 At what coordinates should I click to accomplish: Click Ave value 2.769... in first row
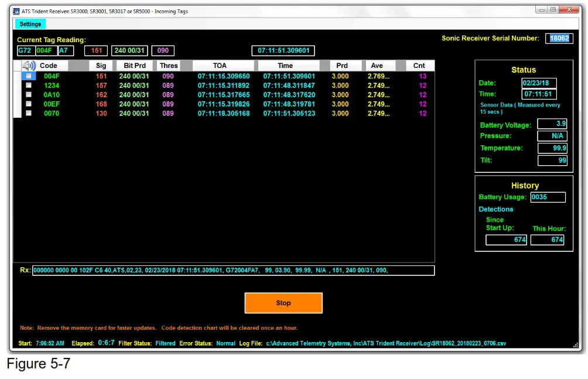coord(378,76)
